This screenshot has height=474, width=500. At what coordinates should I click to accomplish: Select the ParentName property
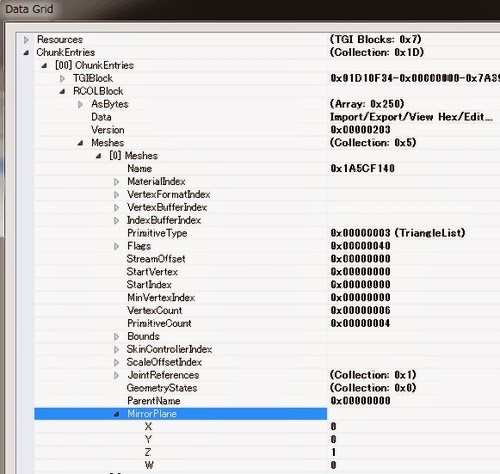point(154,401)
